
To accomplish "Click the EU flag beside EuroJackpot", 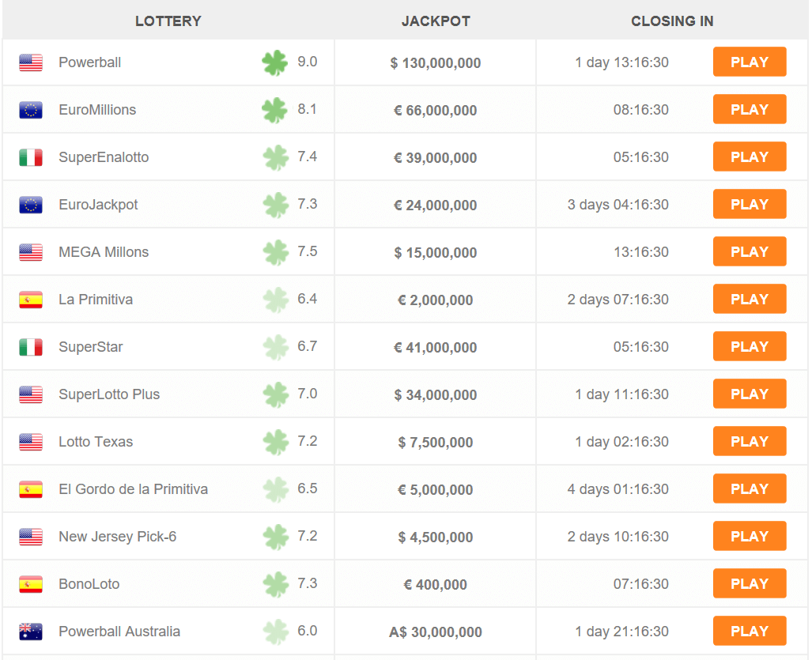I will tap(31, 205).
